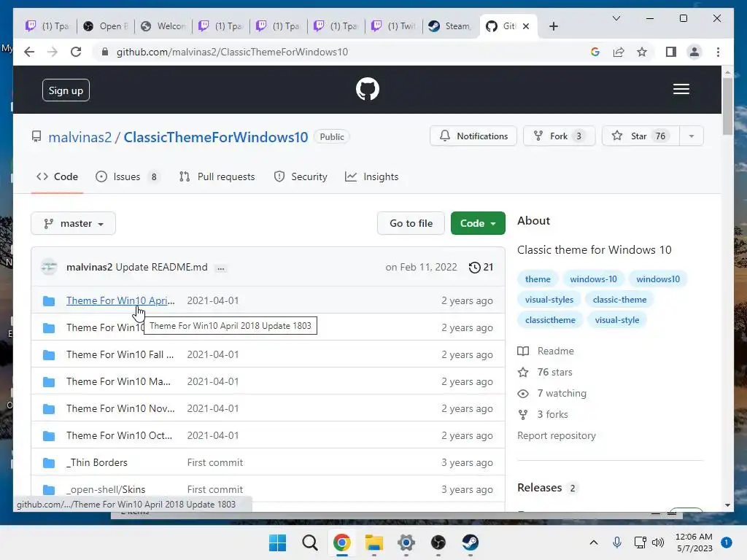The image size is (747, 560).
Task: Toggle the Chrome side panel
Action: (x=671, y=52)
